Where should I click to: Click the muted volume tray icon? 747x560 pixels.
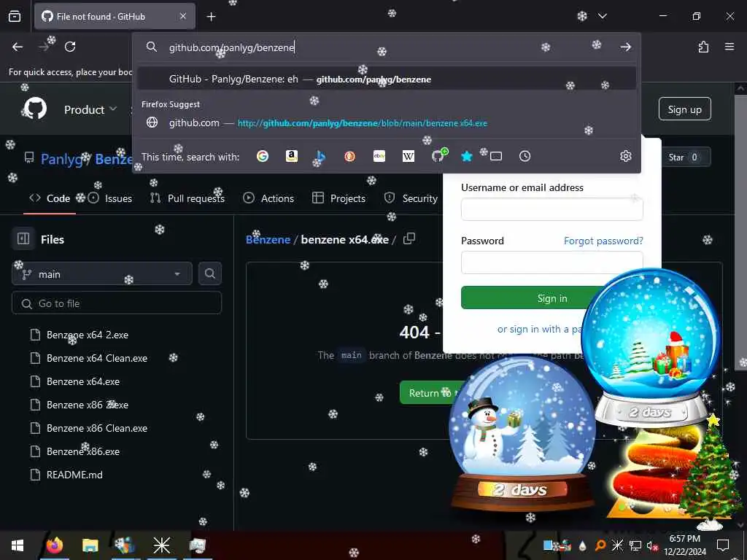[652, 545]
